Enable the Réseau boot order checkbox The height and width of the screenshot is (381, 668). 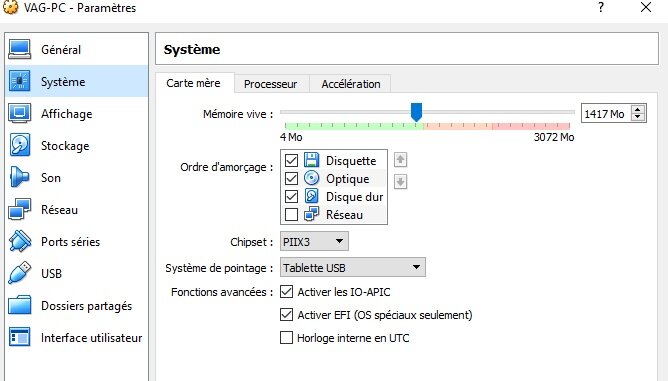291,214
